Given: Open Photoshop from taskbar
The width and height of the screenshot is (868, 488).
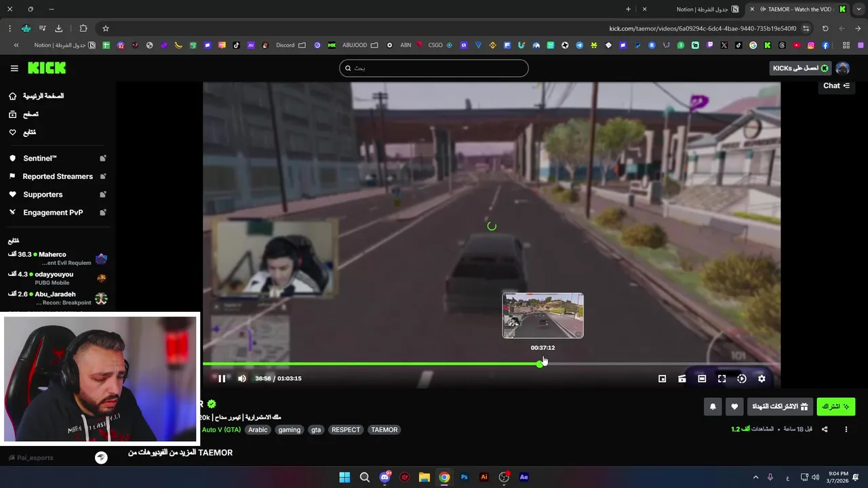Looking at the screenshot, I should [x=465, y=477].
